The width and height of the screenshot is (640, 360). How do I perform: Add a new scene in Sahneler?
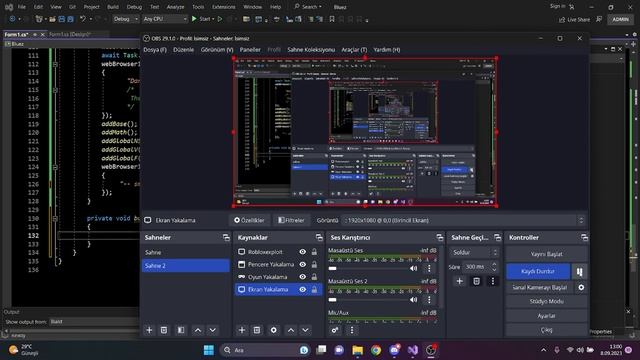[x=149, y=330]
